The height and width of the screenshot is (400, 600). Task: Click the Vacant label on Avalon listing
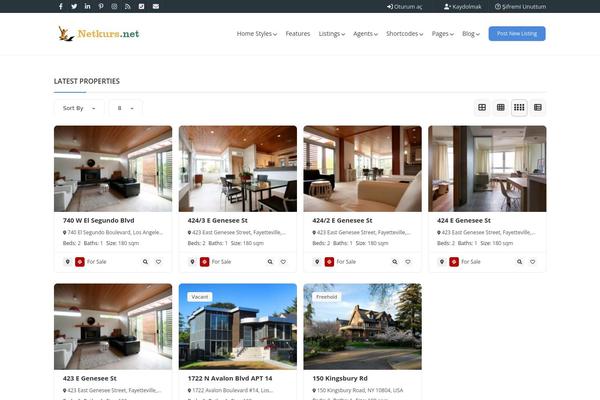200,297
